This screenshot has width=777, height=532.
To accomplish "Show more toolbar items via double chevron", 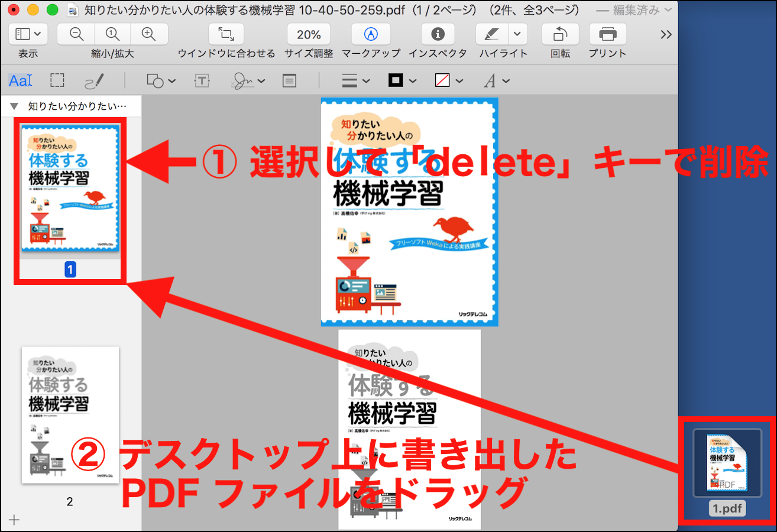I will pos(666,34).
